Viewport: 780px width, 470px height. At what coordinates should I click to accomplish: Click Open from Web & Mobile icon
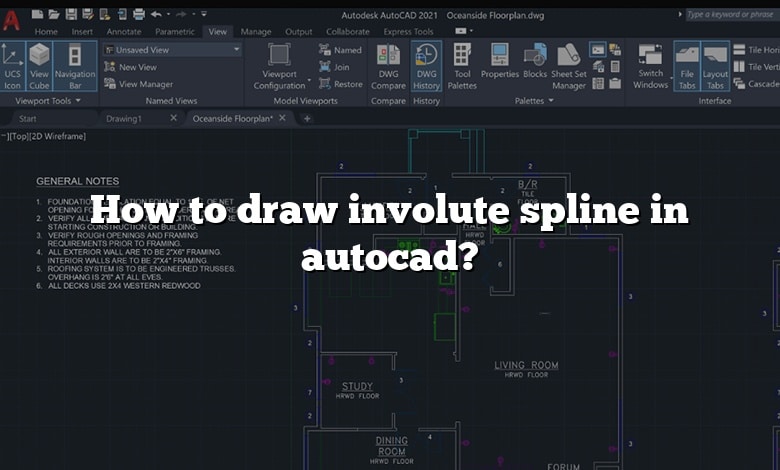[105, 14]
